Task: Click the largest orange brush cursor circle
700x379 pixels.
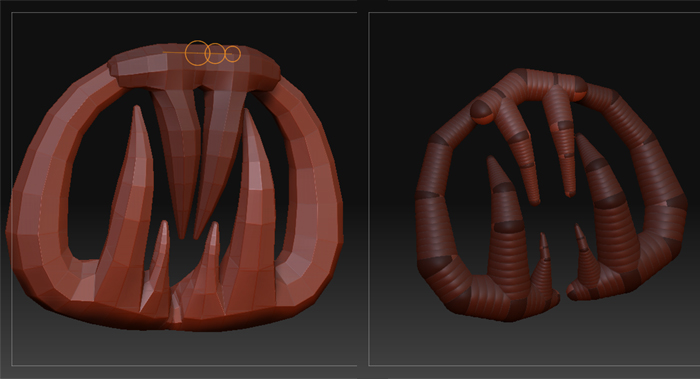Action: (197, 53)
